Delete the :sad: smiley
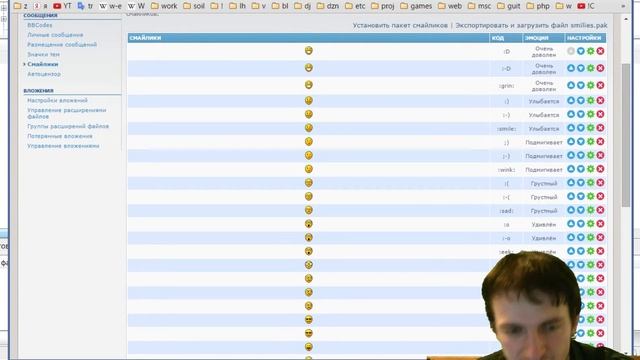Screen dimensions: 640x360 coord(600,210)
